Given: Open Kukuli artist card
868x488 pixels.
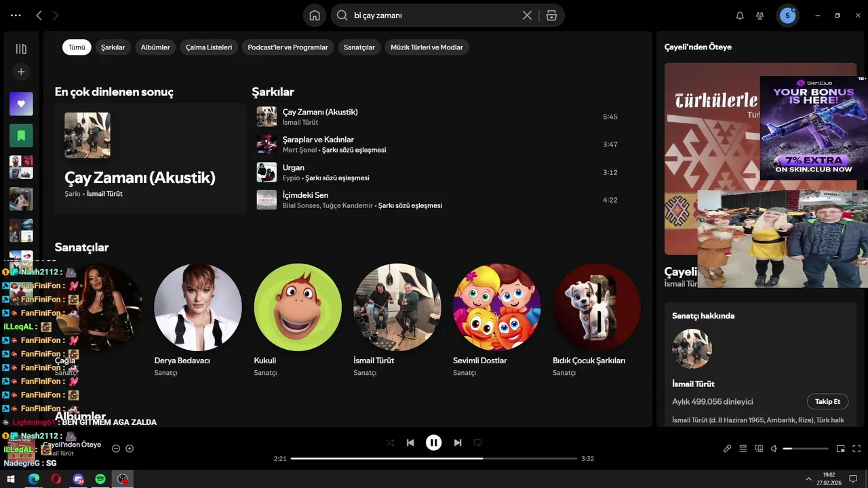Looking at the screenshot, I should [298, 320].
